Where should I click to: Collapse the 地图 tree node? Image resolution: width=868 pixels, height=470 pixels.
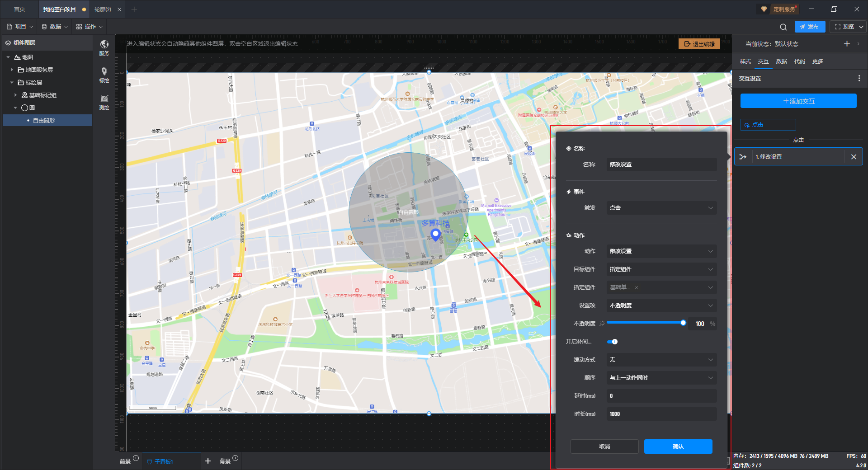click(x=8, y=57)
